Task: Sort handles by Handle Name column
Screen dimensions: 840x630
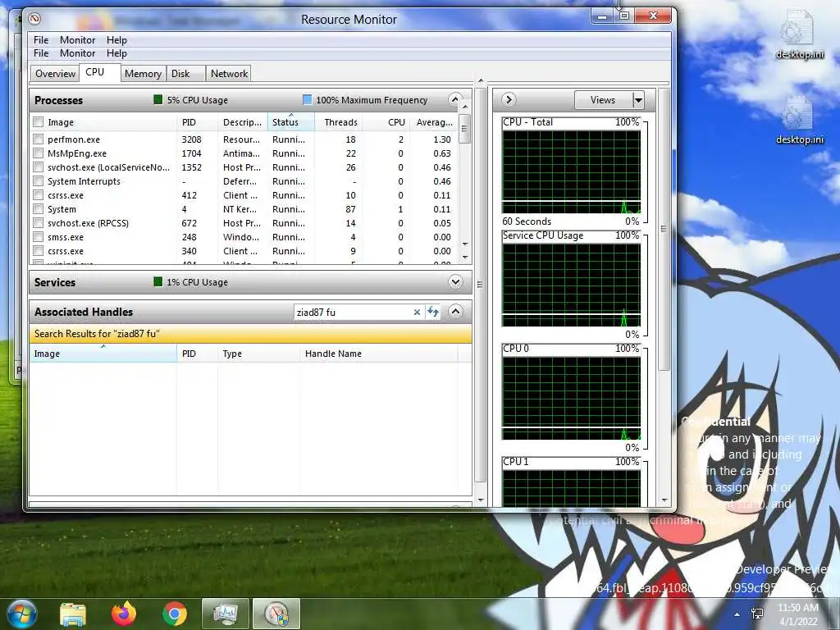Action: pos(379,354)
